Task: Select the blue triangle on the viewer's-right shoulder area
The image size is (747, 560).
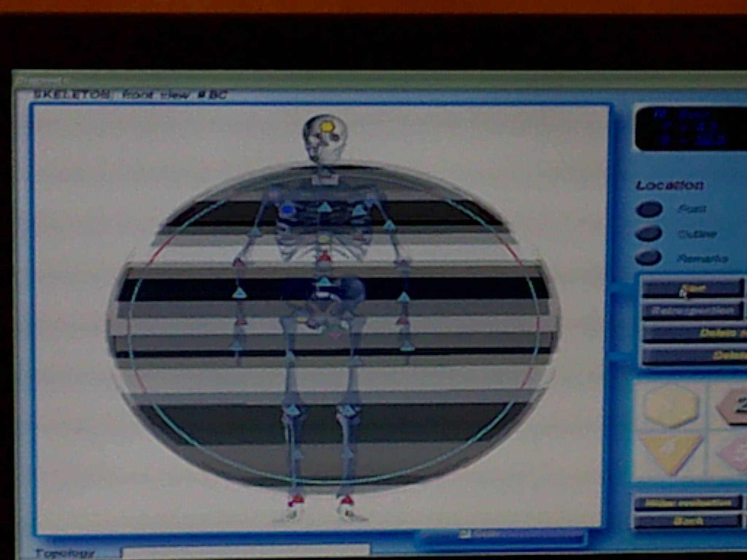Action: pos(359,210)
